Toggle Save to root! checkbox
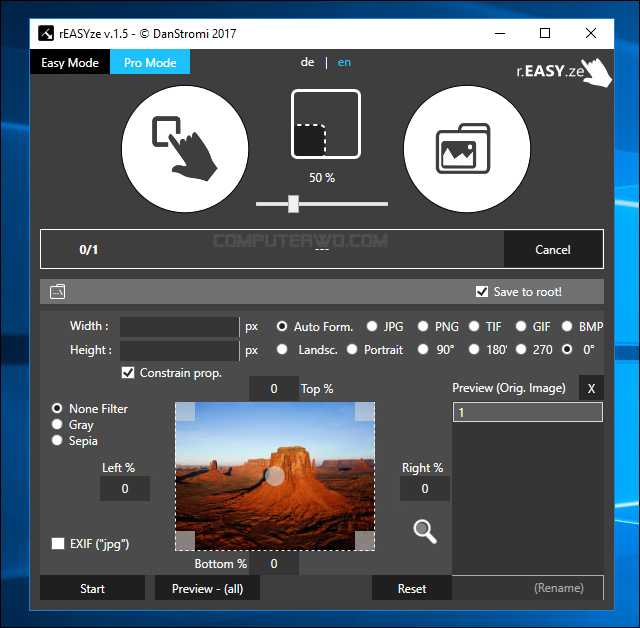 (482, 292)
